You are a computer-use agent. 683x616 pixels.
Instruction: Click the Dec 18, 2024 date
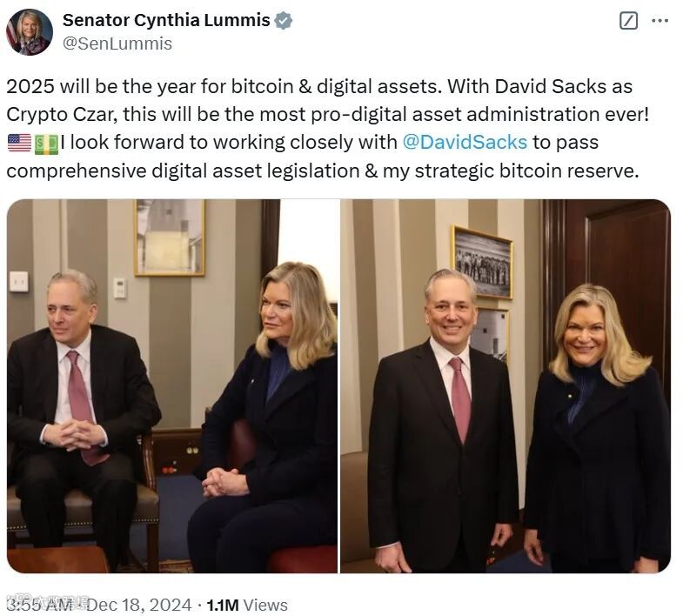point(139,605)
